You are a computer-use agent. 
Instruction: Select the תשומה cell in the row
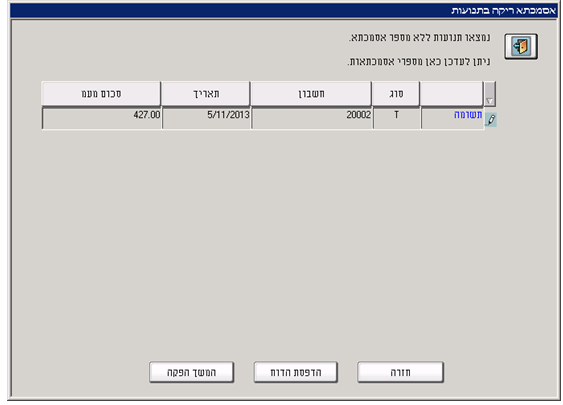coord(452,118)
